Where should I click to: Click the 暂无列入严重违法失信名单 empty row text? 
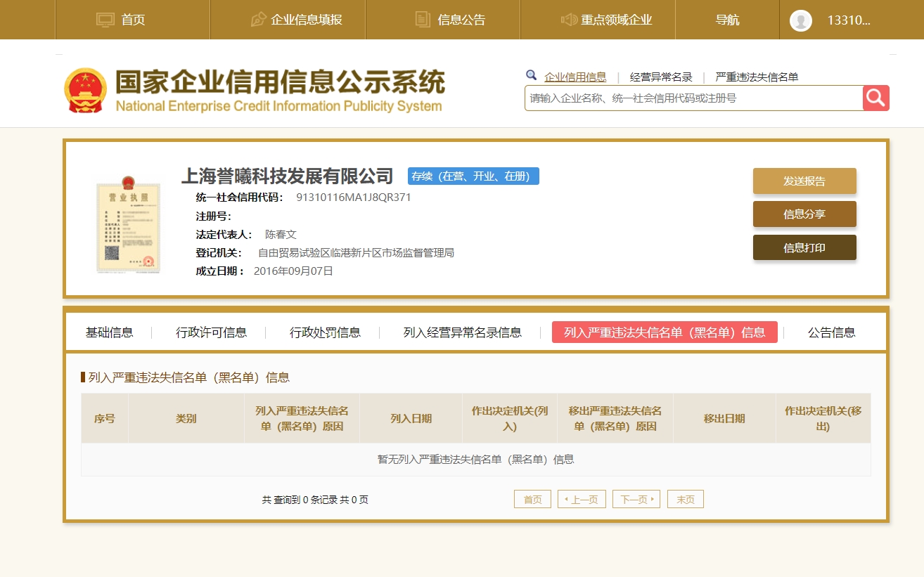click(x=476, y=460)
